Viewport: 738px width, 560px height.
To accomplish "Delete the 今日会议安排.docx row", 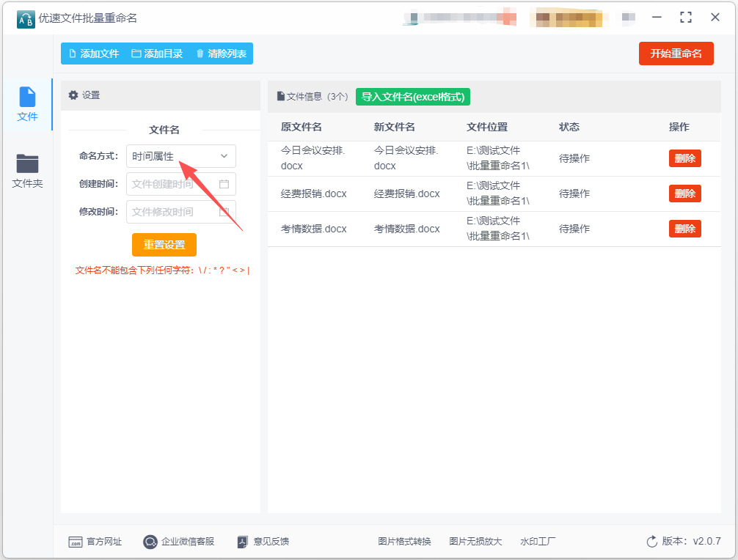I will 685,158.
